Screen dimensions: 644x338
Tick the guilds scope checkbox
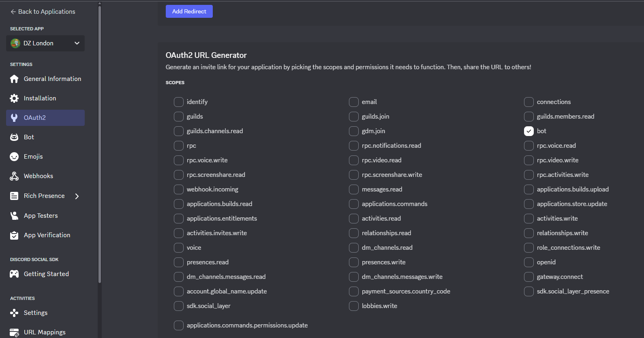(x=179, y=117)
